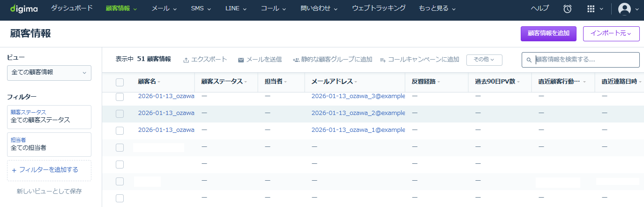Open the 問い合わせ nav menu
This screenshot has width=644, height=207.
[x=319, y=8]
